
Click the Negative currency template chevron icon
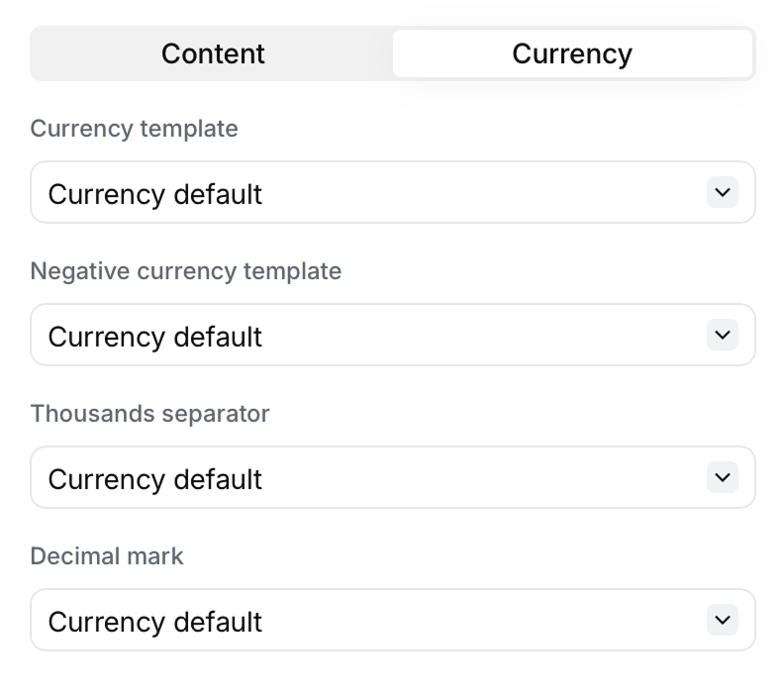(x=723, y=335)
